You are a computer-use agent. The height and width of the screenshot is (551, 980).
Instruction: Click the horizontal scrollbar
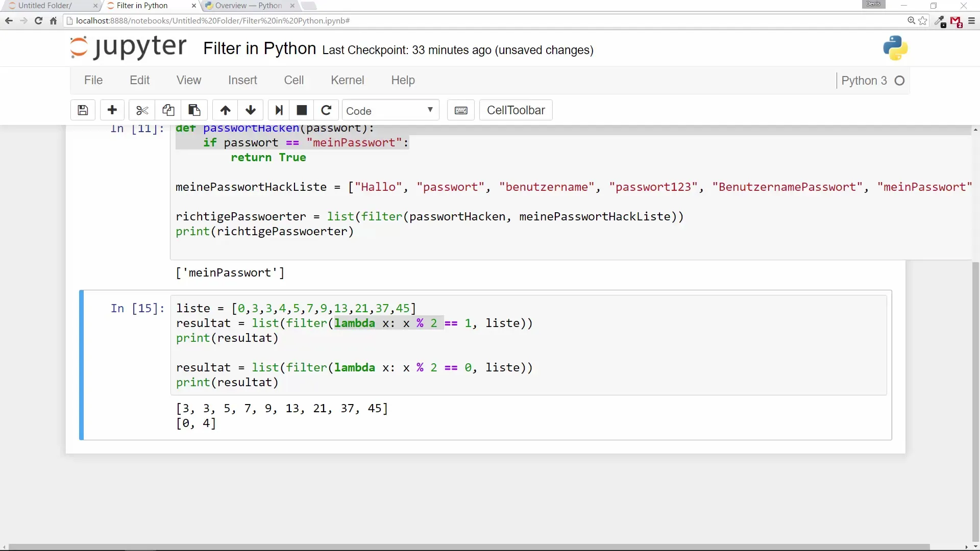pyautogui.click(x=470, y=547)
